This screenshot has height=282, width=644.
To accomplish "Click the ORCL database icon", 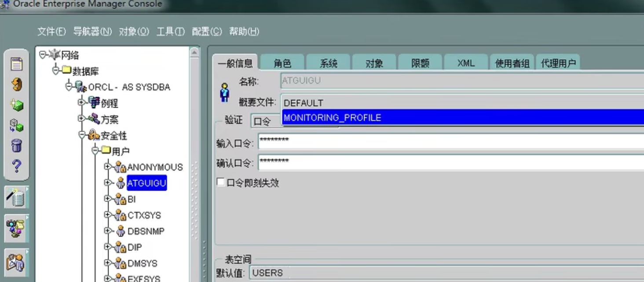I will tap(80, 87).
